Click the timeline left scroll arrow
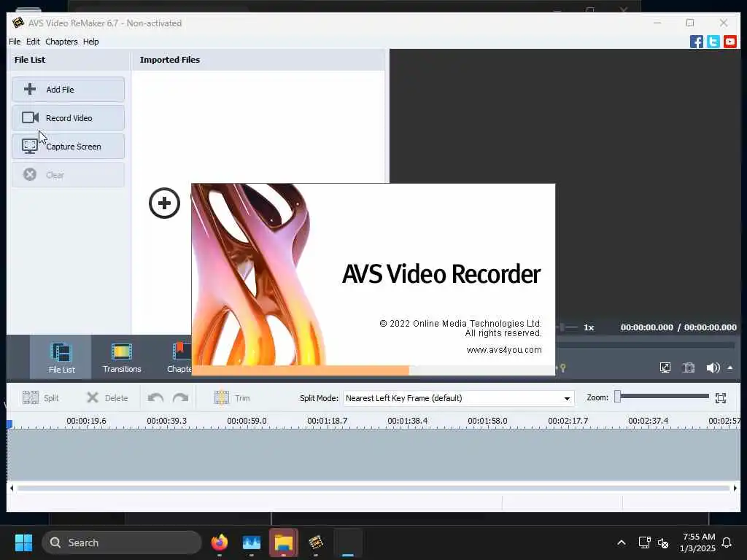This screenshot has height=560, width=747. 12,488
